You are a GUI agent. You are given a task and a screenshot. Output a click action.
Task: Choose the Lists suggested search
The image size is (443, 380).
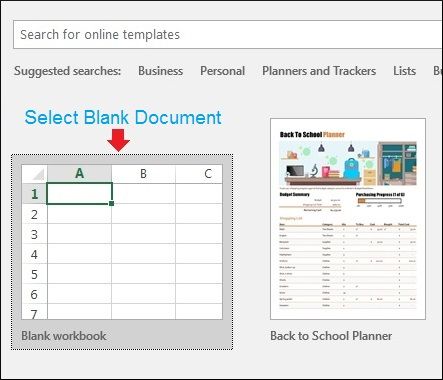click(x=404, y=71)
